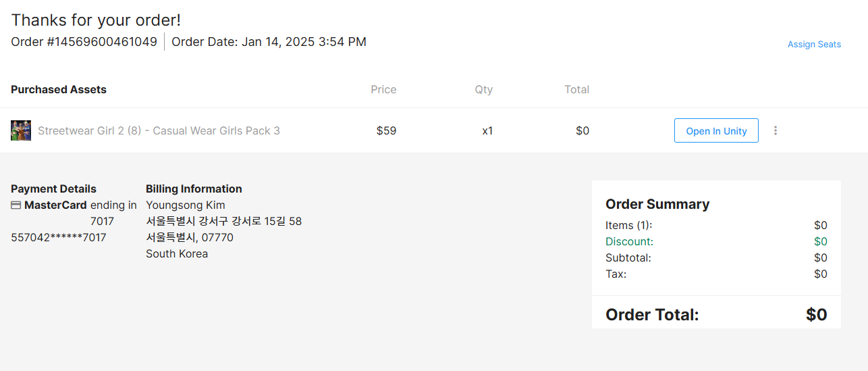This screenshot has height=371, width=868.
Task: Click the Price column header
Action: pos(383,89)
